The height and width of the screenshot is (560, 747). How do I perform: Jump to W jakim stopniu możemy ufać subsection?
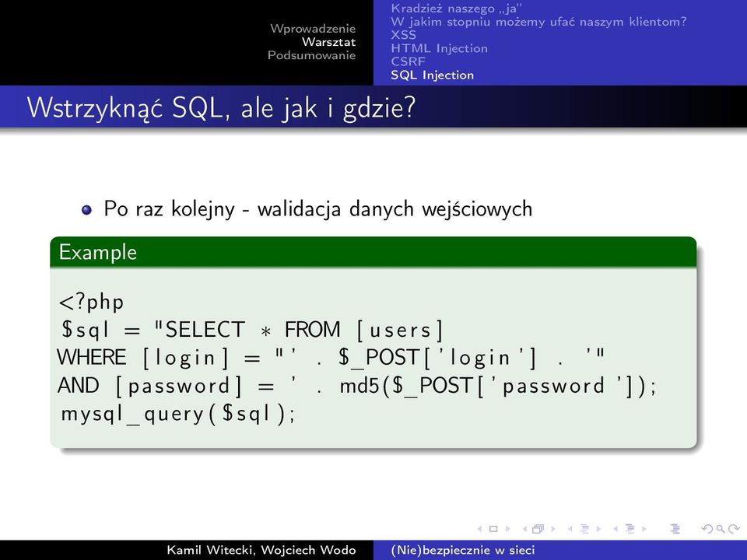538,22
